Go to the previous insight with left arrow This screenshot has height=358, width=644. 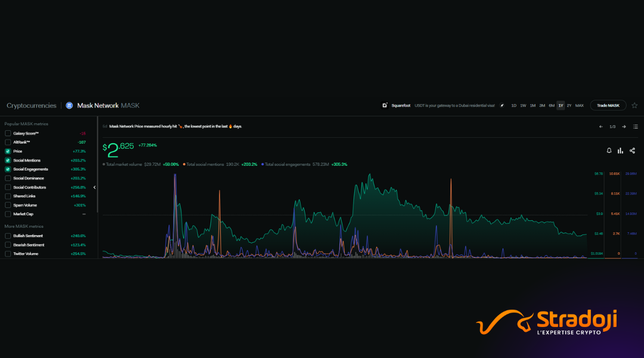click(x=601, y=126)
